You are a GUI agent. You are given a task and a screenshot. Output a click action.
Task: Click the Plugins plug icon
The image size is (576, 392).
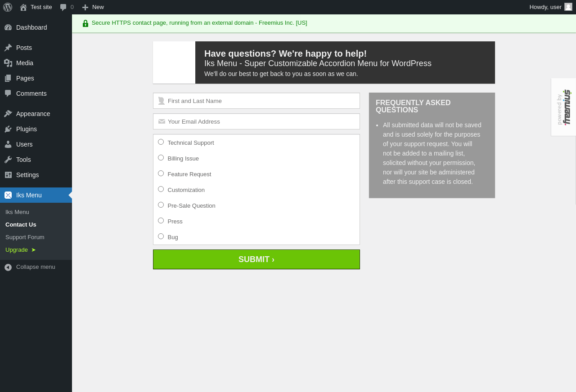point(8,129)
